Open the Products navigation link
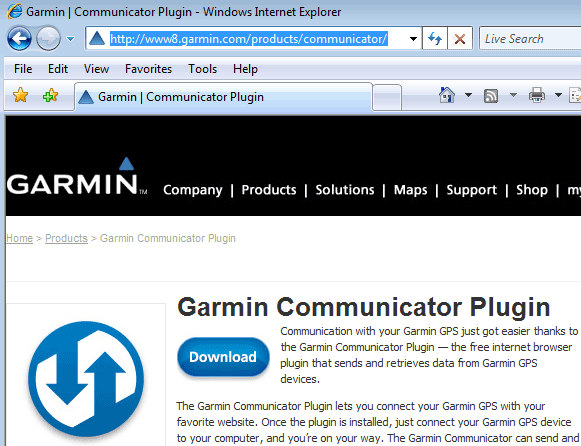This screenshot has height=446, width=581. [269, 190]
